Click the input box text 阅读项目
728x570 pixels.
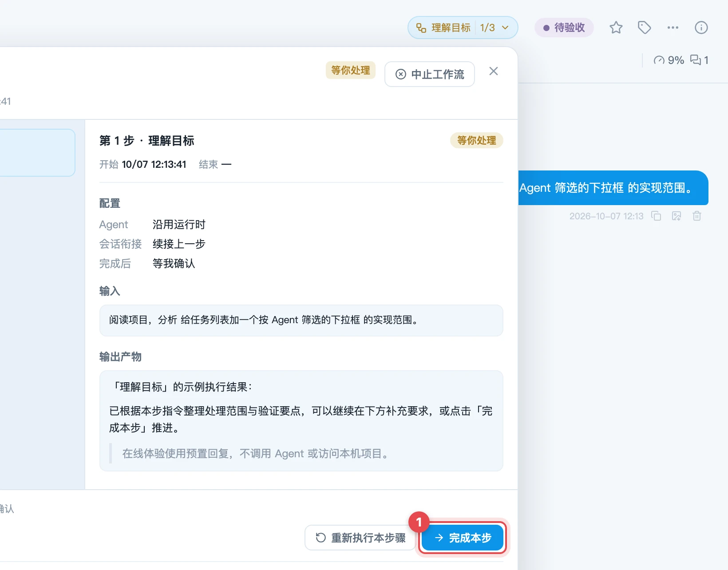click(x=301, y=320)
